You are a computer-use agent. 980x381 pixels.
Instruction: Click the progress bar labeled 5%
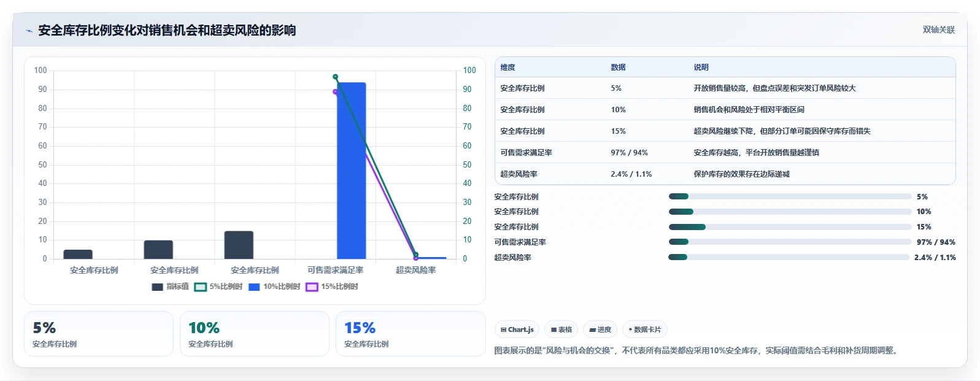click(790, 196)
